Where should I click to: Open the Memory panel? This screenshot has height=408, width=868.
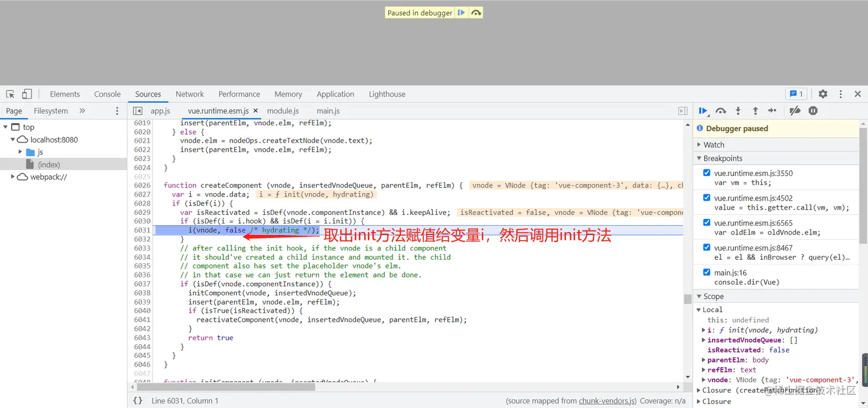pyautogui.click(x=288, y=94)
